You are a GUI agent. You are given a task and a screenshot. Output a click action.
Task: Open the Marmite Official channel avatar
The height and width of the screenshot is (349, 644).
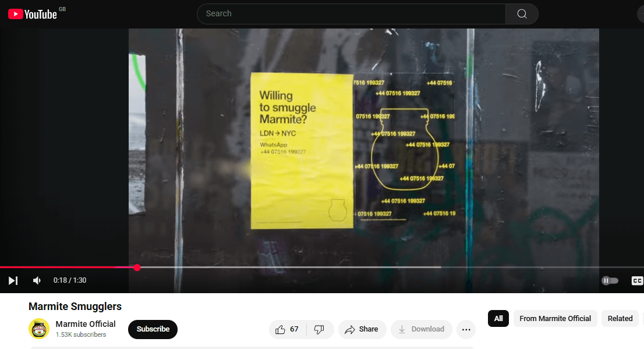point(39,329)
